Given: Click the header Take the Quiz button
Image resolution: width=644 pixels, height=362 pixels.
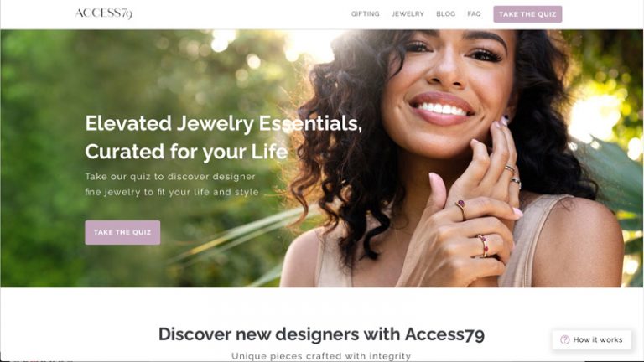Looking at the screenshot, I should tap(527, 14).
